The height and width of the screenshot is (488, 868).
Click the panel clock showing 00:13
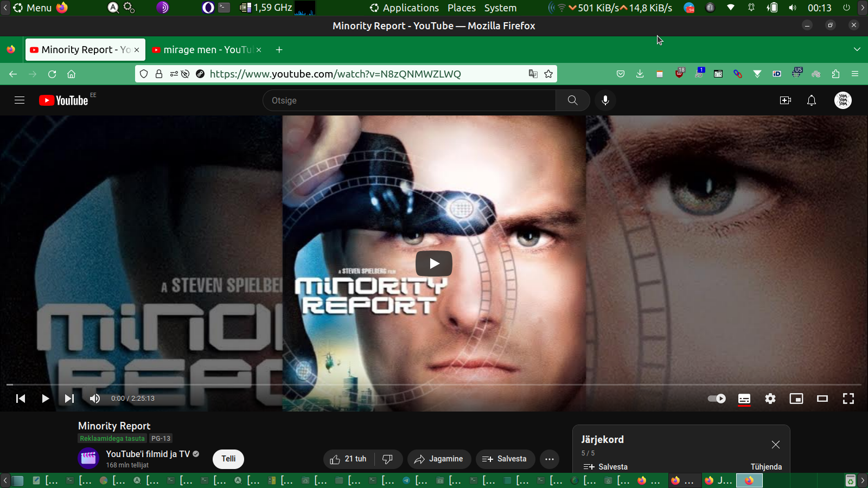[819, 8]
